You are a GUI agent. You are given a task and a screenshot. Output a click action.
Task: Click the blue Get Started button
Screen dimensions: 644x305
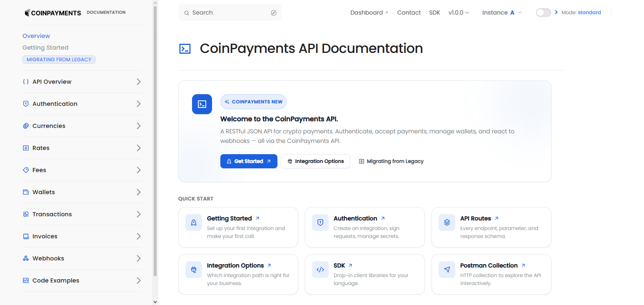click(x=249, y=161)
